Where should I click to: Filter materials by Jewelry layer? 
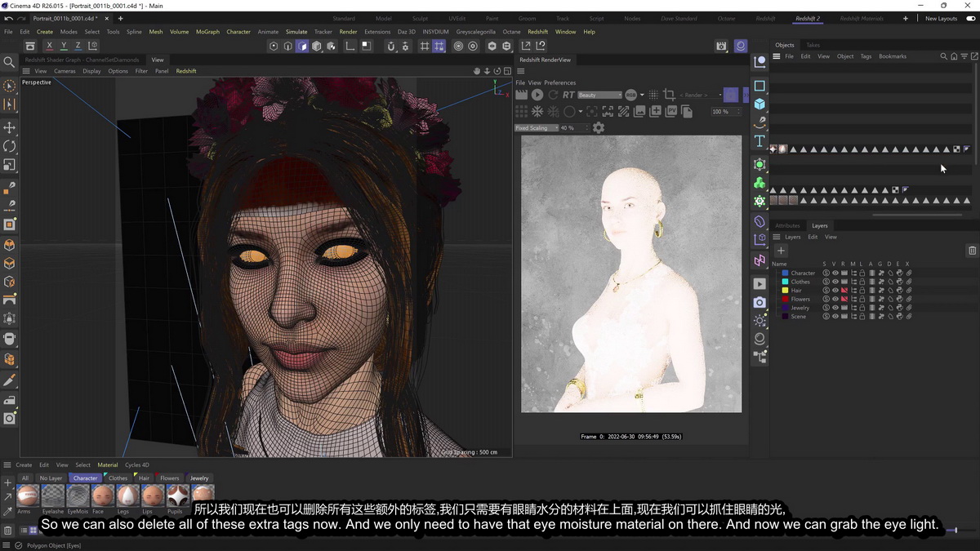[x=199, y=478]
